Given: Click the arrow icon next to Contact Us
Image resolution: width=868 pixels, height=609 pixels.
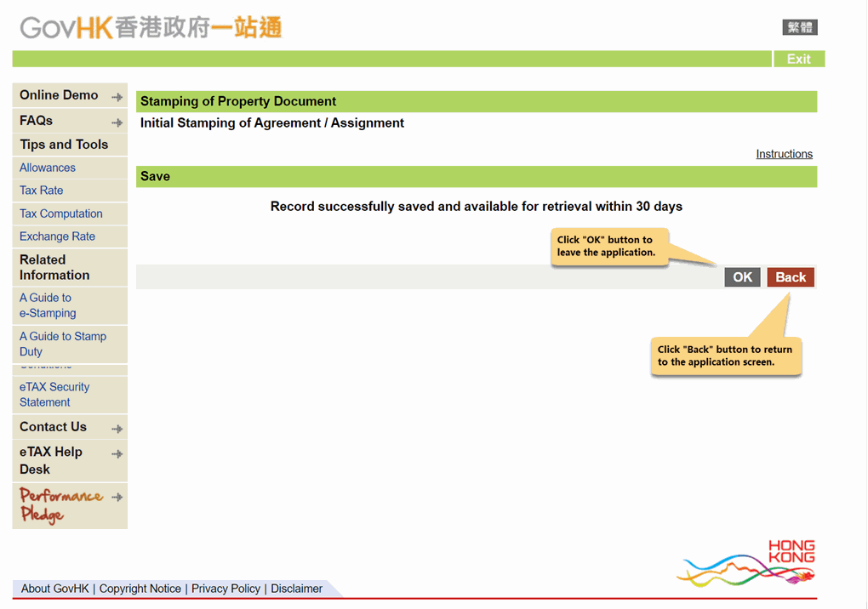Looking at the screenshot, I should 118,427.
